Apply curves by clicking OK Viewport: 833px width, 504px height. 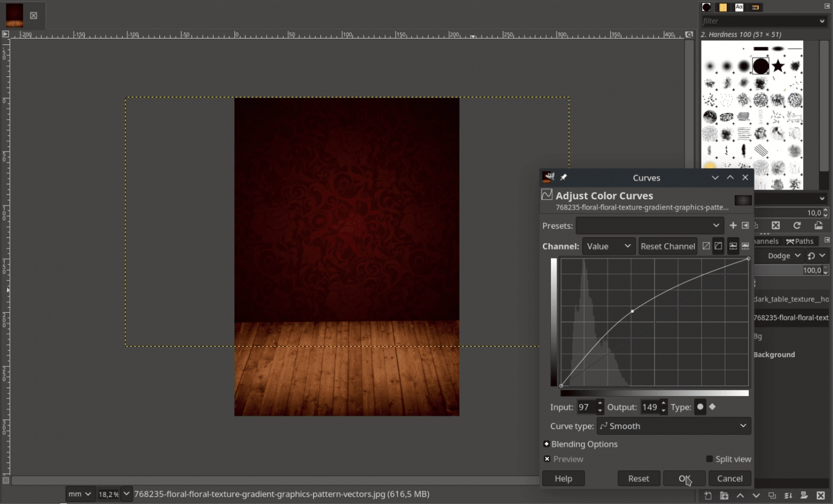coord(684,478)
